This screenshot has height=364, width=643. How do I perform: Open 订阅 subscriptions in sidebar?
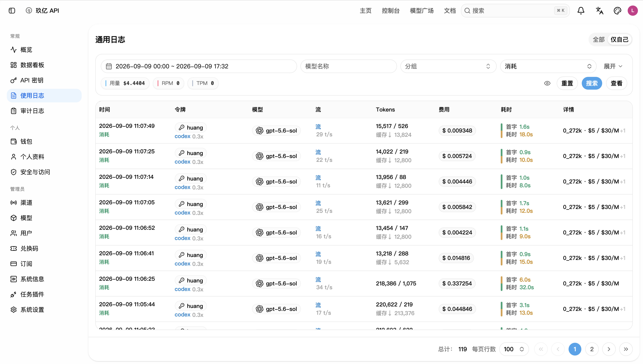(44, 264)
